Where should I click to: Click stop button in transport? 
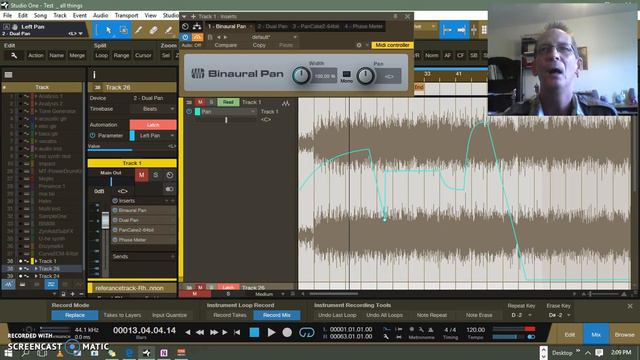pos(254,332)
